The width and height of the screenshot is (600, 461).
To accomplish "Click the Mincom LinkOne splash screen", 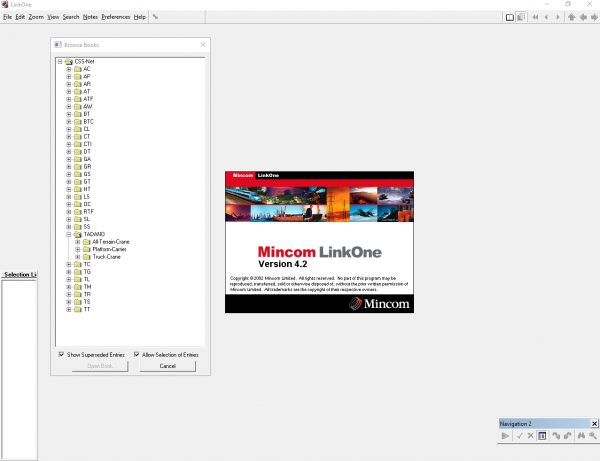I will [320, 242].
